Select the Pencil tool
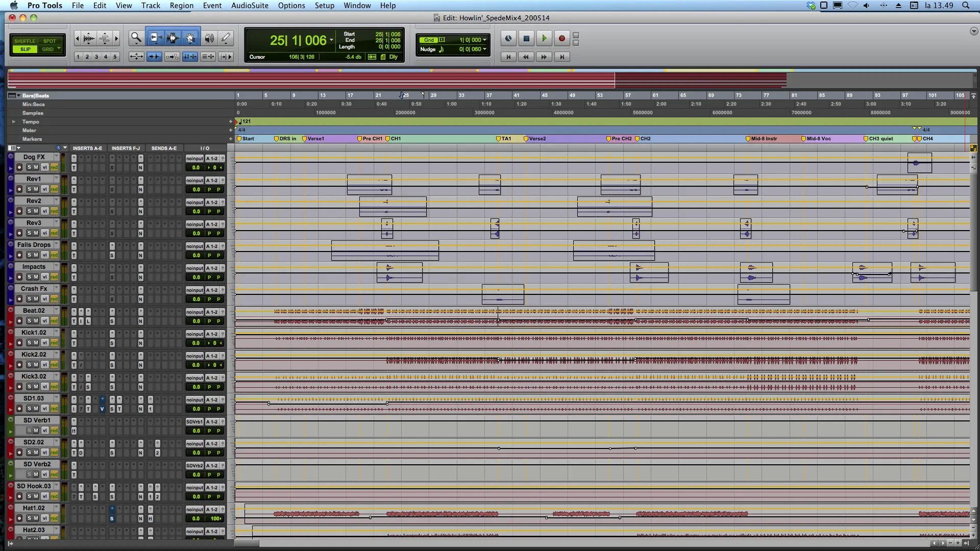 point(226,38)
